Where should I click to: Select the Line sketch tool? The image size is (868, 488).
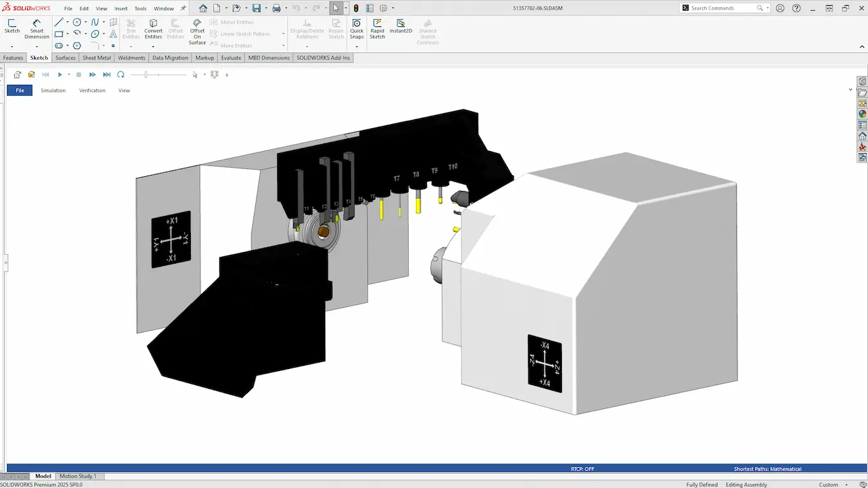pyautogui.click(x=59, y=23)
